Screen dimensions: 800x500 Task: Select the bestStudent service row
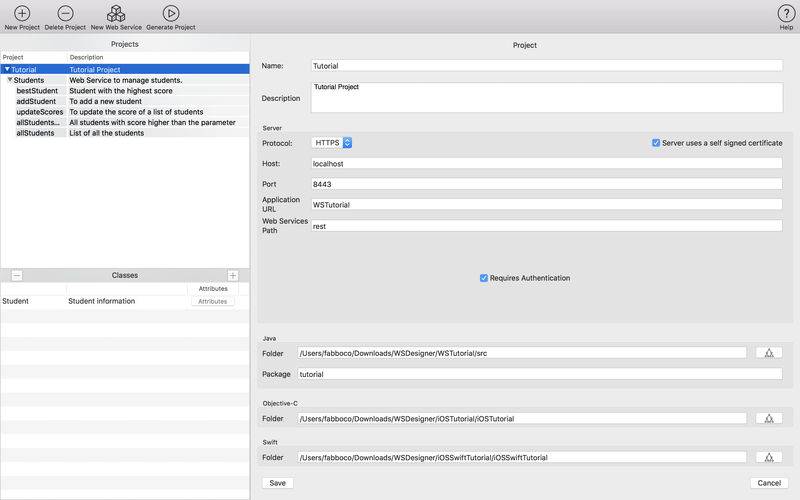click(125, 91)
